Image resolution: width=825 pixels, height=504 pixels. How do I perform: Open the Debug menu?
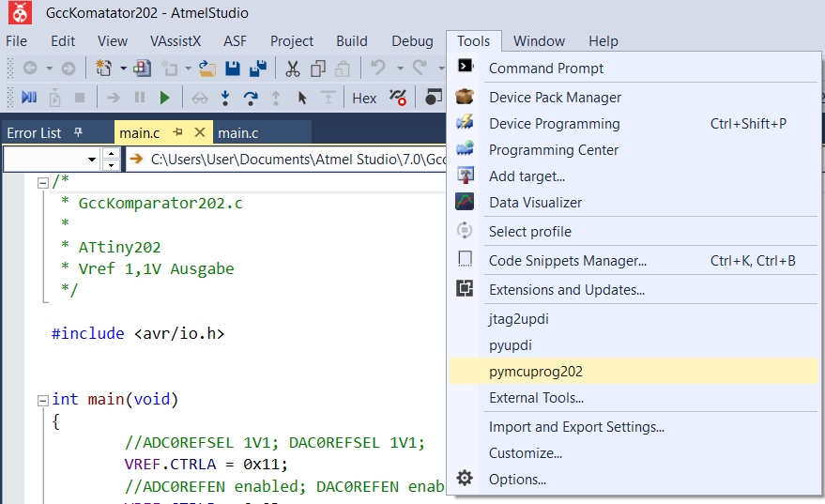[x=412, y=40]
